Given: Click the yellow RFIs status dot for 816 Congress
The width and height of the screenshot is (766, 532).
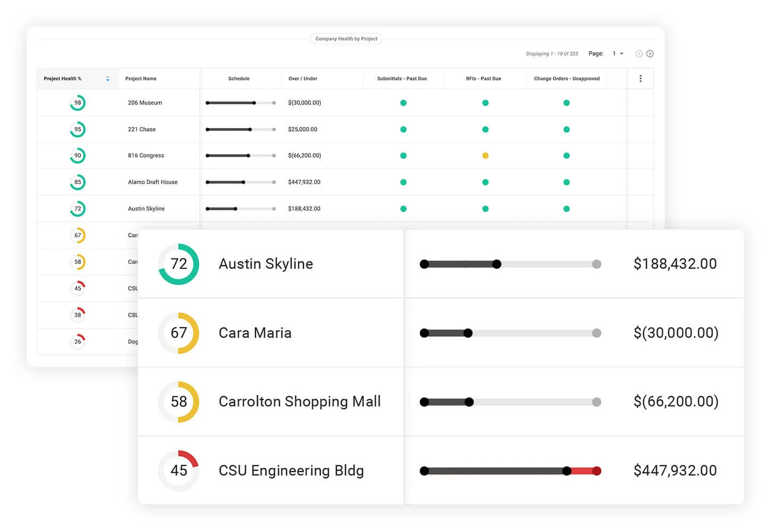Looking at the screenshot, I should (485, 155).
